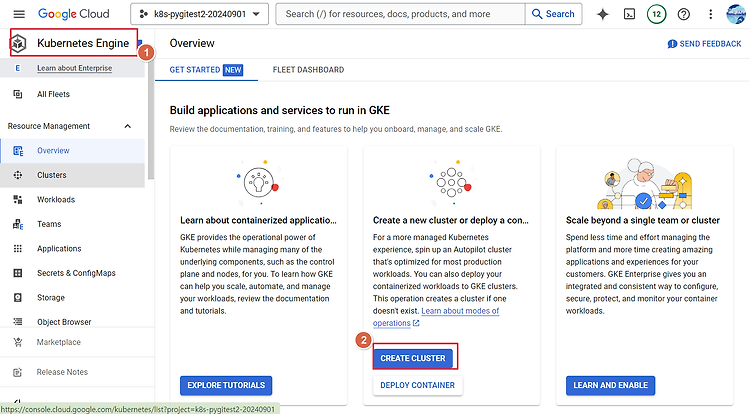Image resolution: width=750 pixels, height=414 pixels.
Task: Click the All Fleets icon
Action: click(x=18, y=94)
